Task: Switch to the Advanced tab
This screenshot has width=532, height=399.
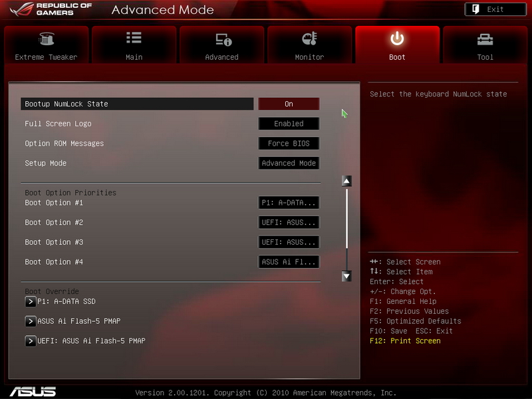Action: 222,45
